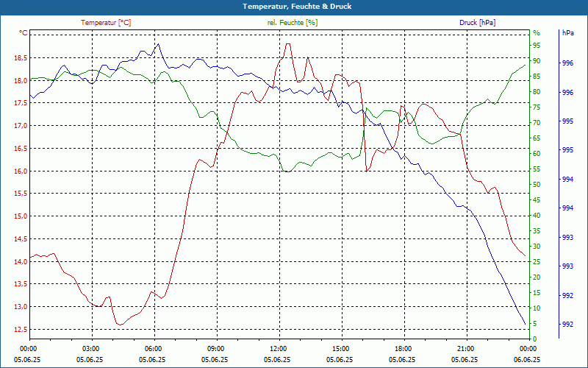Click the 18,5 temperature axis value
This screenshot has height=368, width=588.
(21, 58)
